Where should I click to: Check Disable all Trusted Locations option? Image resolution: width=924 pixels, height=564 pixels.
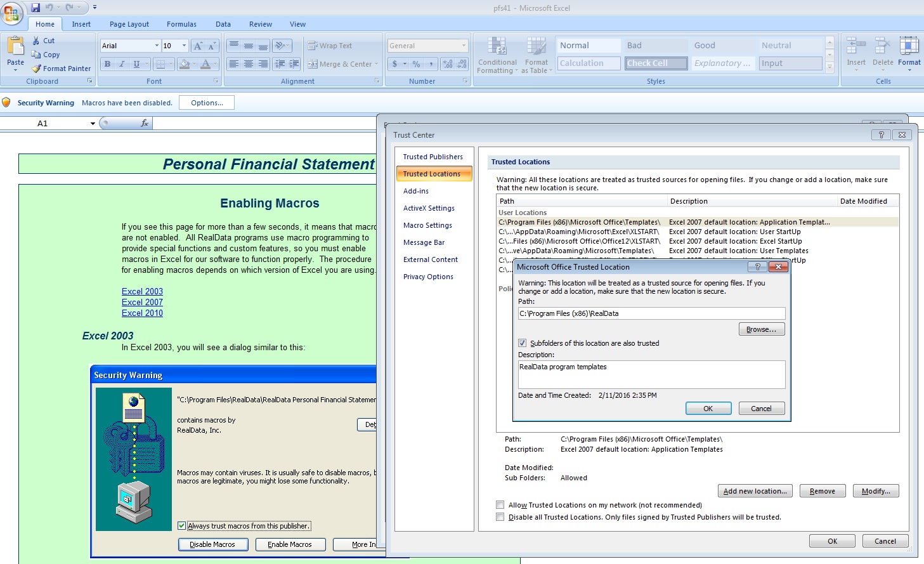tap(500, 517)
